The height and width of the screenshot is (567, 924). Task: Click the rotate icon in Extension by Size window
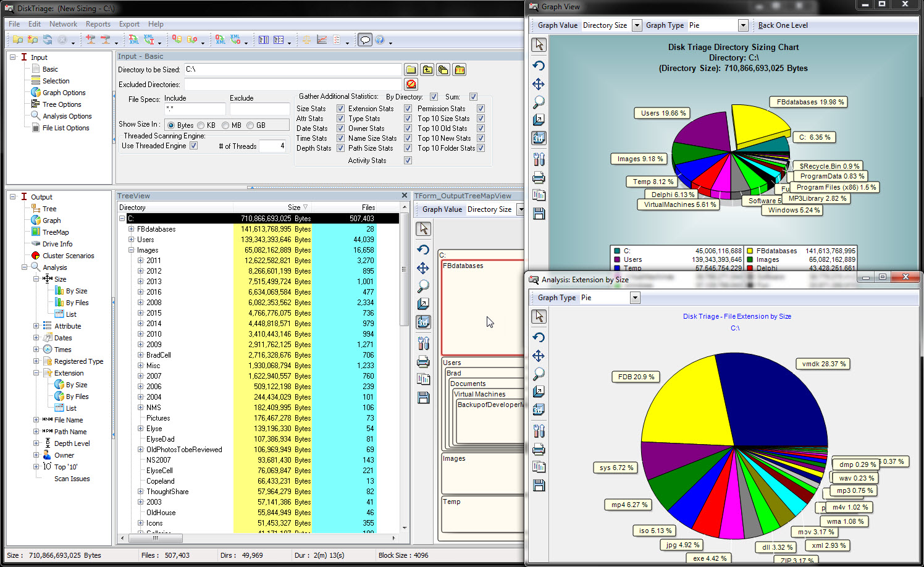tap(539, 337)
